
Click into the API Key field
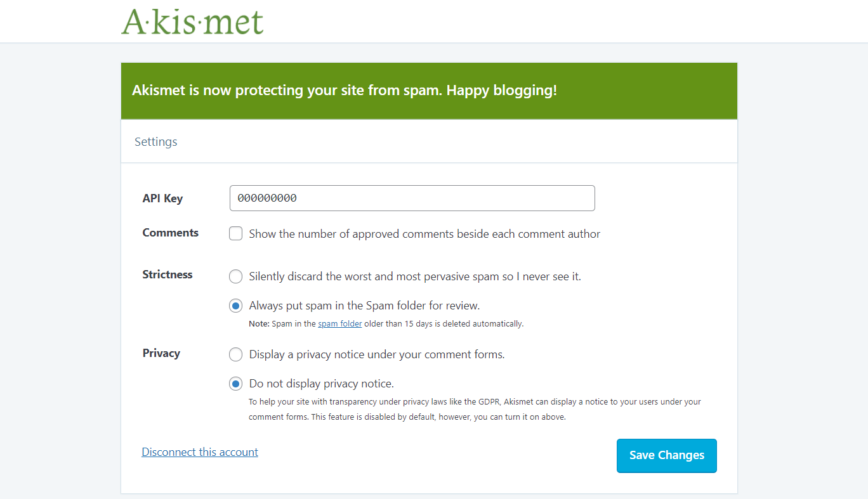point(412,198)
